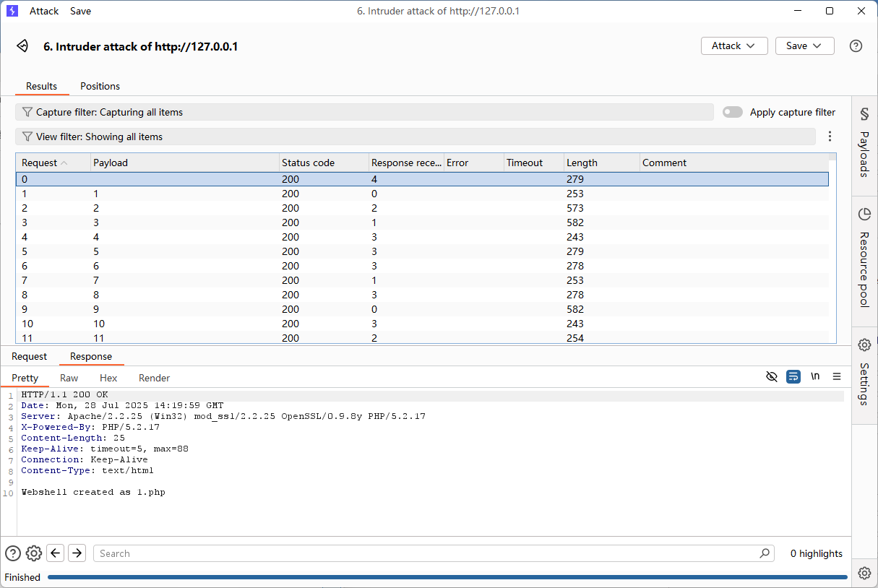
Task: Sort by the Status code column header
Action: click(x=324, y=163)
